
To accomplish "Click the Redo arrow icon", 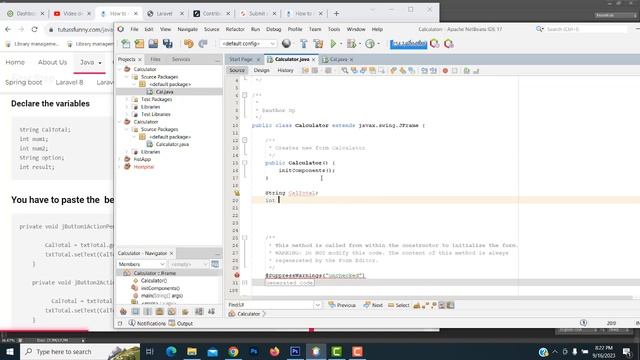I will click(203, 44).
